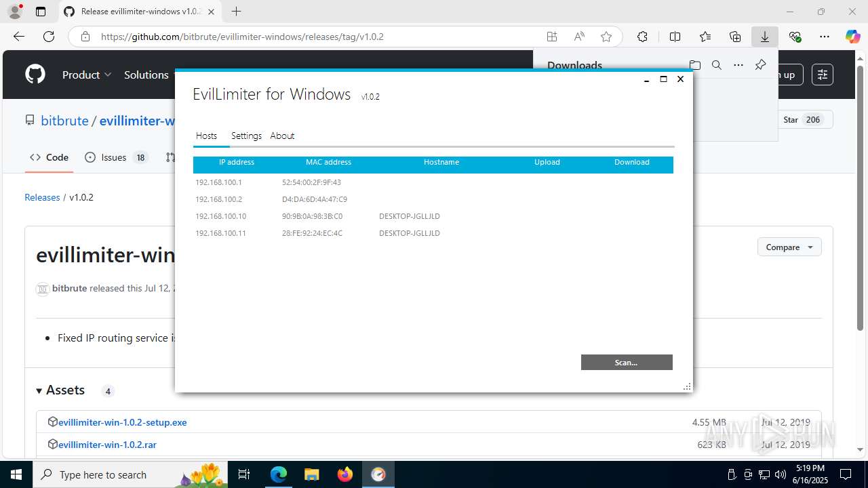Click MAC address 28:FE:92:24:EC:4C
Screen dimensions: 868x488
[312, 233]
